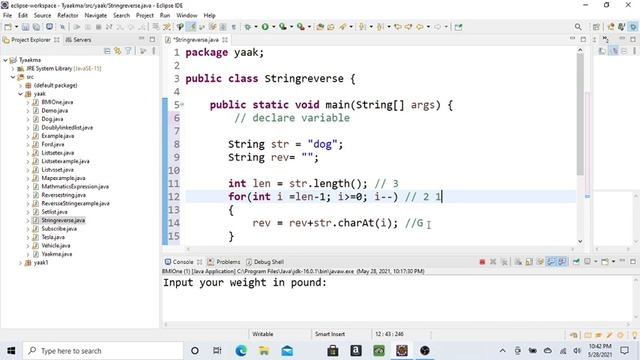This screenshot has width=640, height=360.
Task: Click the green Run toolbar button
Action: 265,27
